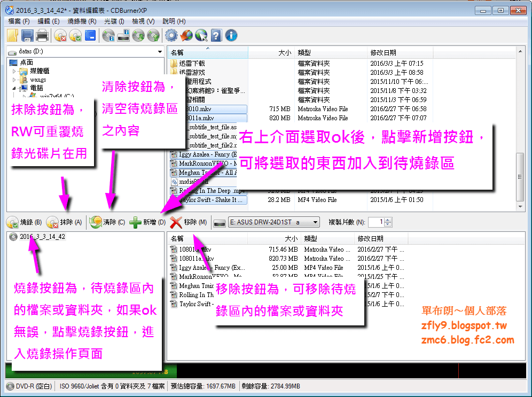Click the burner drive icon beside the drive combo

tap(220, 223)
